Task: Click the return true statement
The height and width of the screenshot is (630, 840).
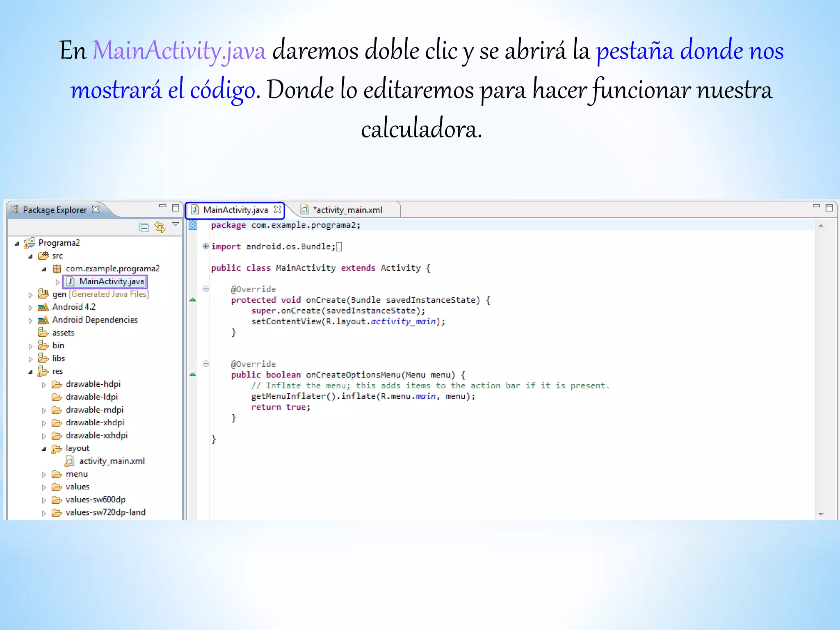Action: (x=281, y=407)
